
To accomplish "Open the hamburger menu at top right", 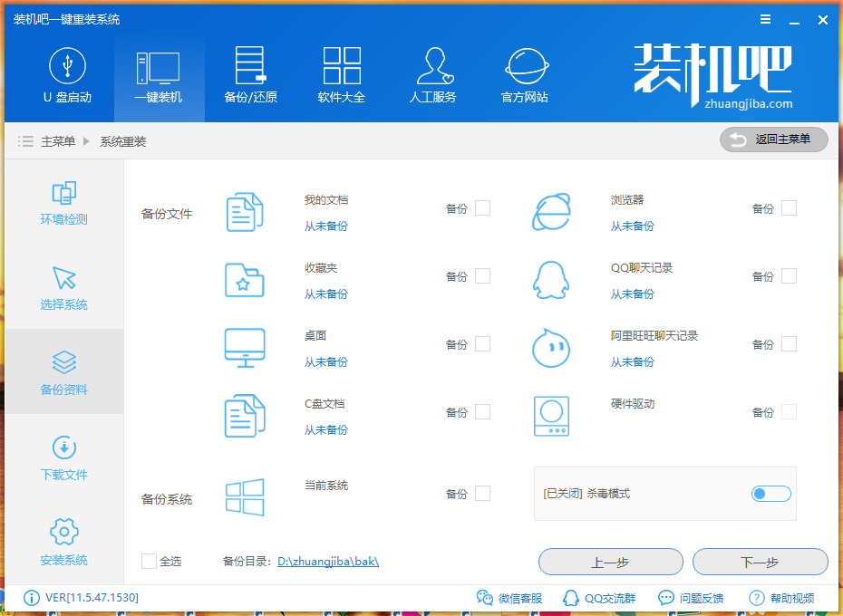I will [x=765, y=18].
